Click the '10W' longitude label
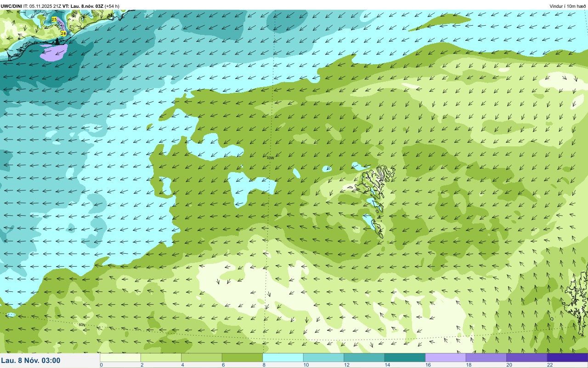This screenshot has height=368, width=588. click(x=271, y=158)
